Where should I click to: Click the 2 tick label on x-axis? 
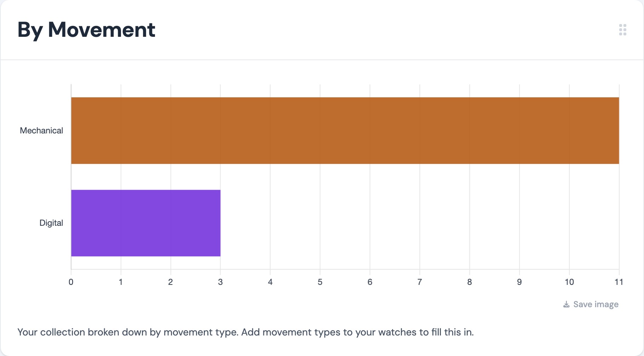coord(171,282)
